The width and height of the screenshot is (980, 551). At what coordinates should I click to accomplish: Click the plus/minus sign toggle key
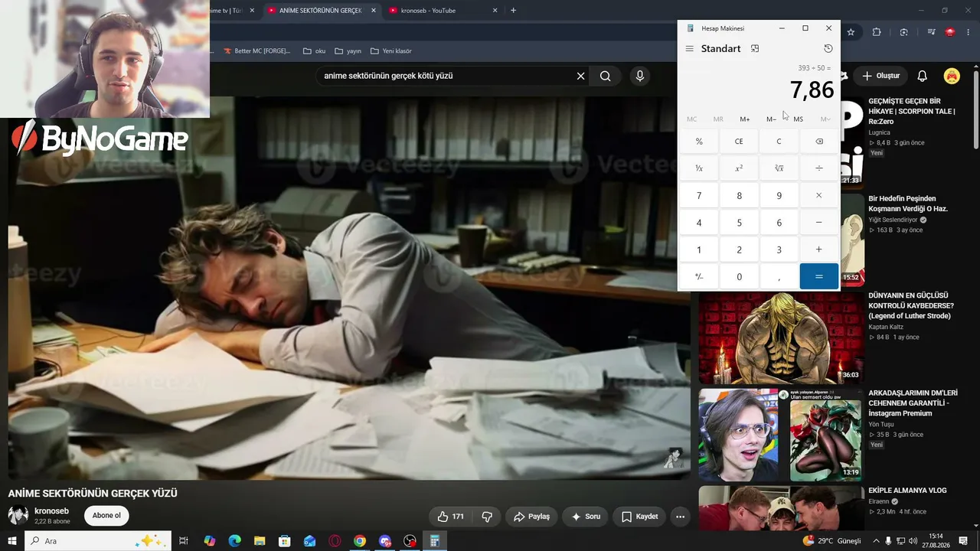(x=699, y=276)
